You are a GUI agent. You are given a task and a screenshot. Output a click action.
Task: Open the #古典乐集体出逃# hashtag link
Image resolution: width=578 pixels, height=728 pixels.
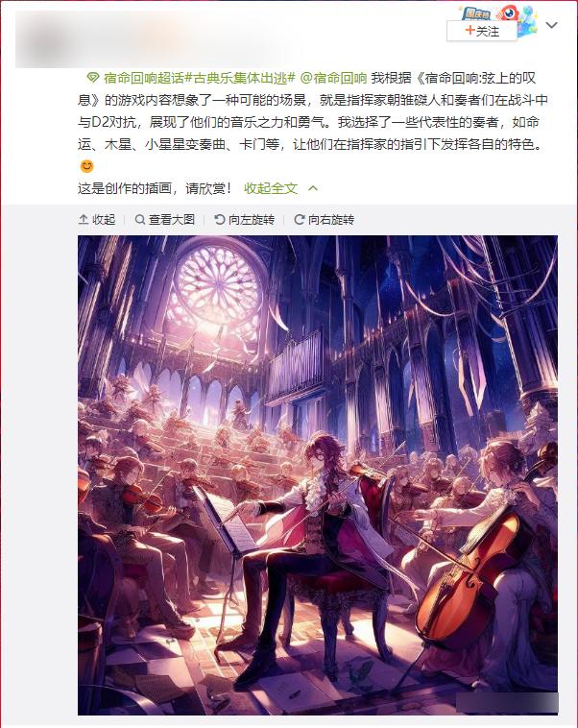click(x=240, y=78)
